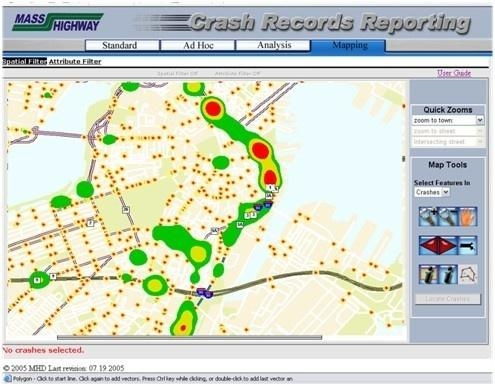495x386 pixels.
Task: Select the zoom in magnifier tool
Action: [428, 217]
